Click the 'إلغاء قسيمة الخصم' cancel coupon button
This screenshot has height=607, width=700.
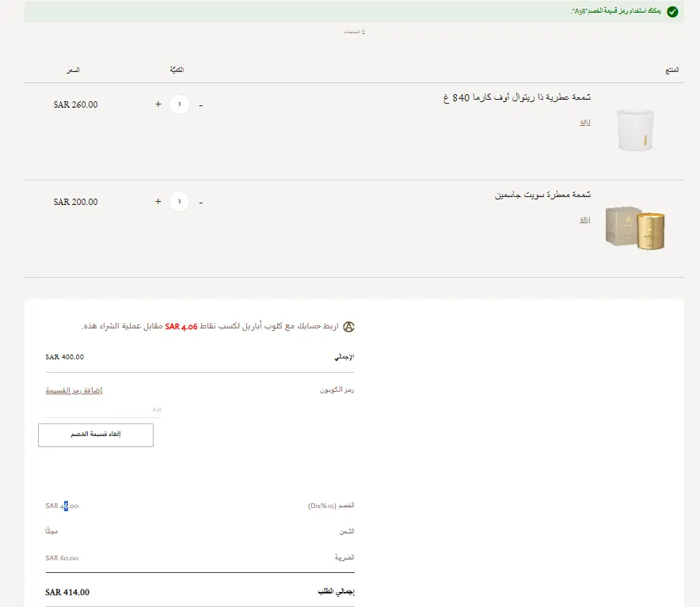96,434
